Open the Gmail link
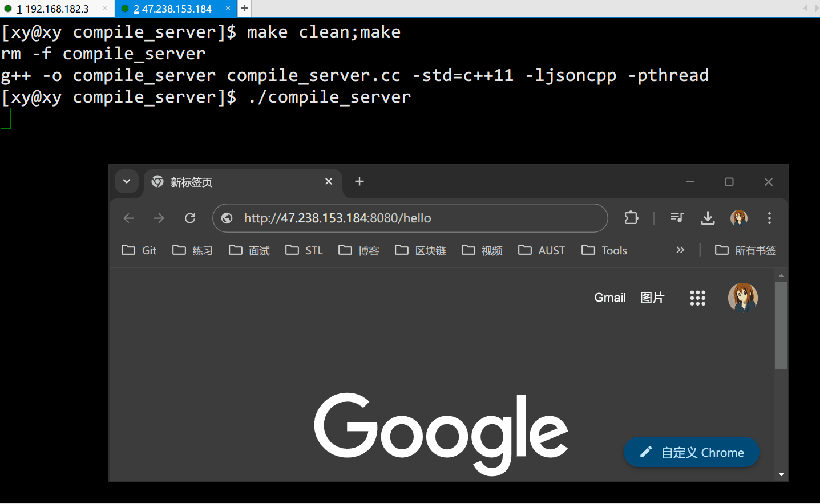Image resolution: width=820 pixels, height=504 pixels. (609, 297)
